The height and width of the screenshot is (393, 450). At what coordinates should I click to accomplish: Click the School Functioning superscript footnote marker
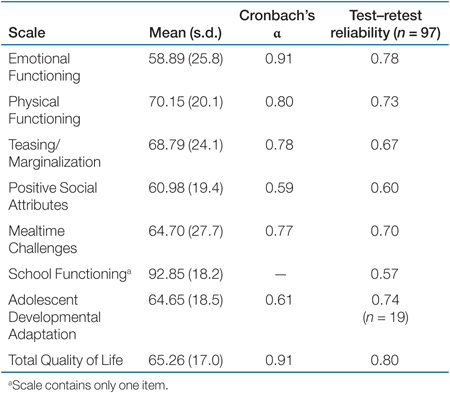point(129,271)
